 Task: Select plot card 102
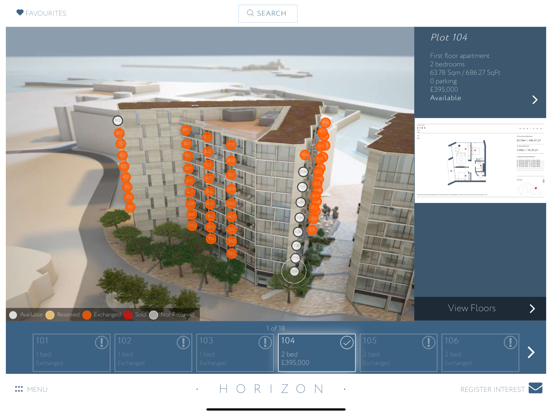pos(153,353)
